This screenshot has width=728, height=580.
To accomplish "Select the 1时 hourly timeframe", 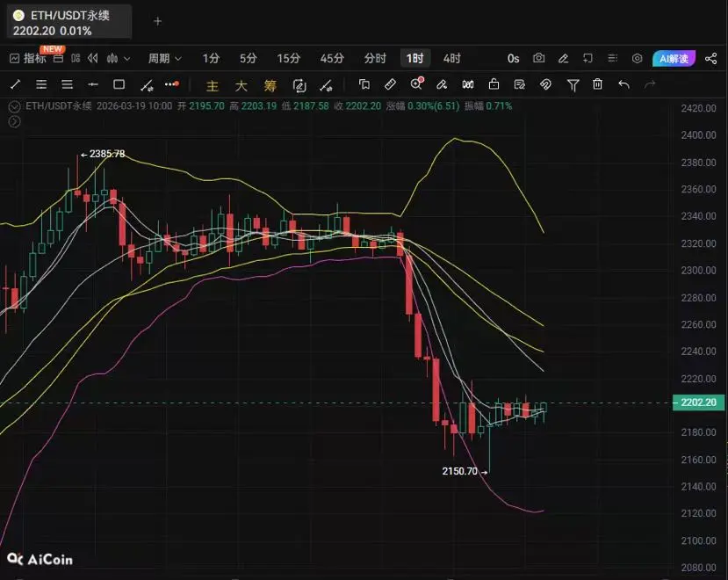I will (415, 59).
